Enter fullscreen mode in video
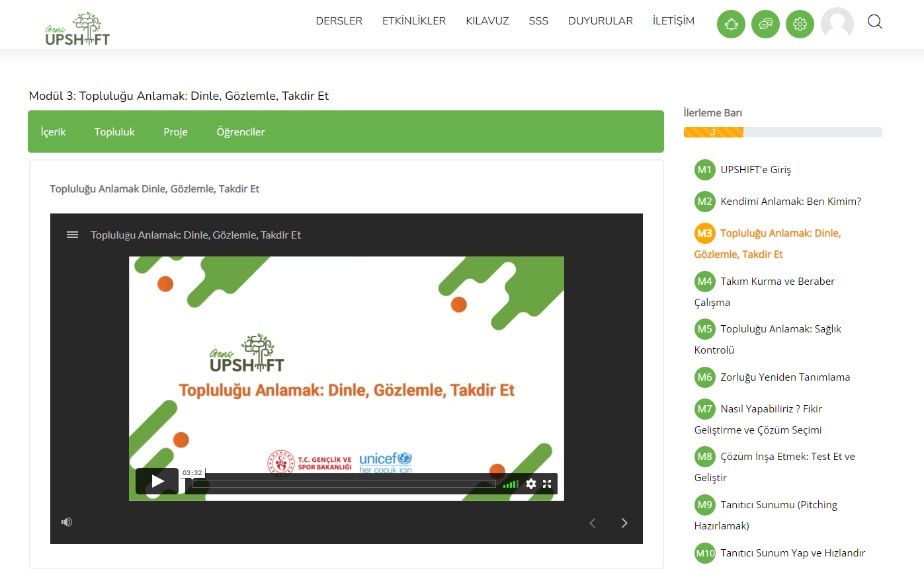Viewport: 924px width, 573px height. [547, 484]
